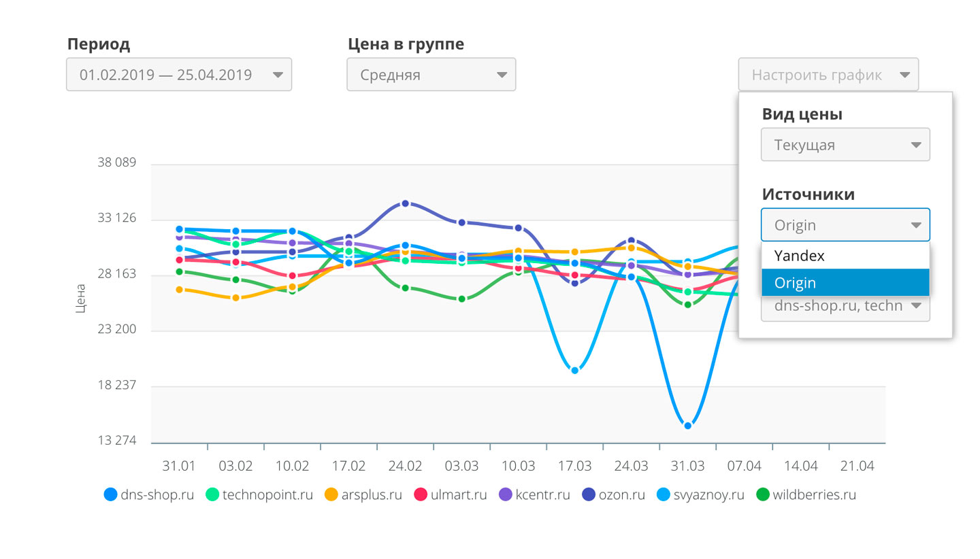
Task: Toggle technopoint.ru legend marker
Action: tap(214, 495)
